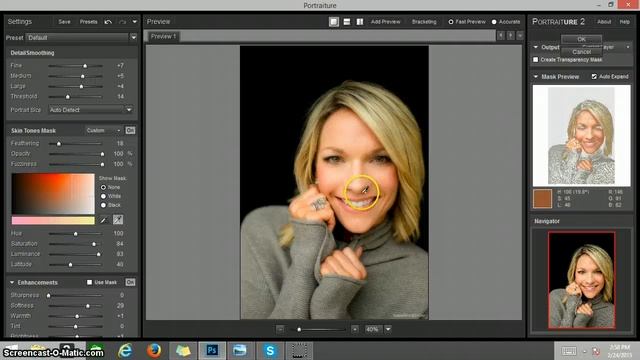Screen dimensions: 640x360
Task: Select vertical split preview layout icon
Action: [x=360, y=22]
